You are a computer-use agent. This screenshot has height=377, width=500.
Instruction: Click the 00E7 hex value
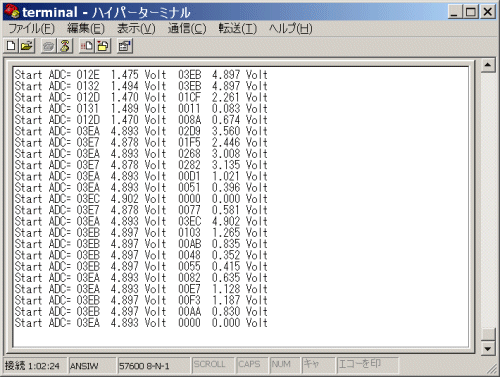click(x=189, y=289)
